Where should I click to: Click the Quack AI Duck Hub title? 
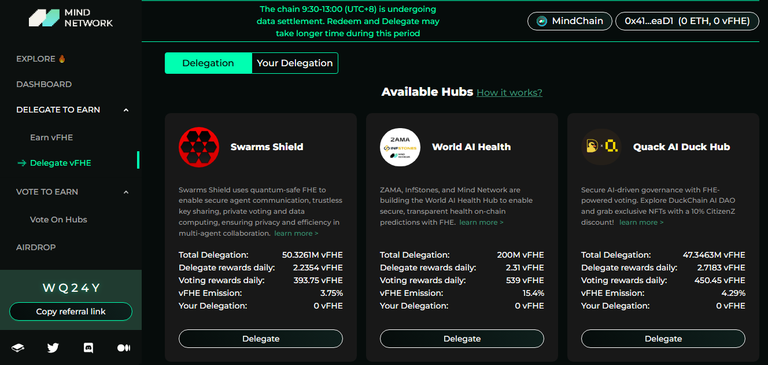[x=681, y=147]
